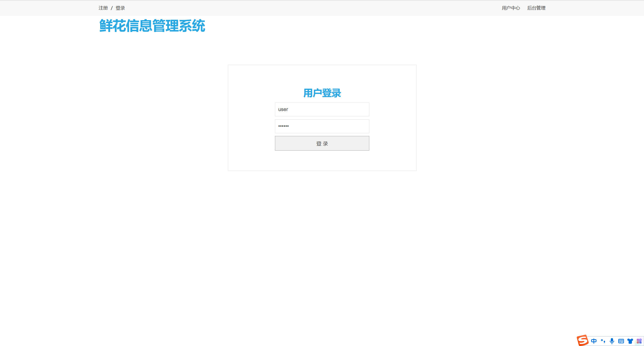644x346 pixels.
Task: Open 用户中心 in the top menu
Action: tap(511, 8)
